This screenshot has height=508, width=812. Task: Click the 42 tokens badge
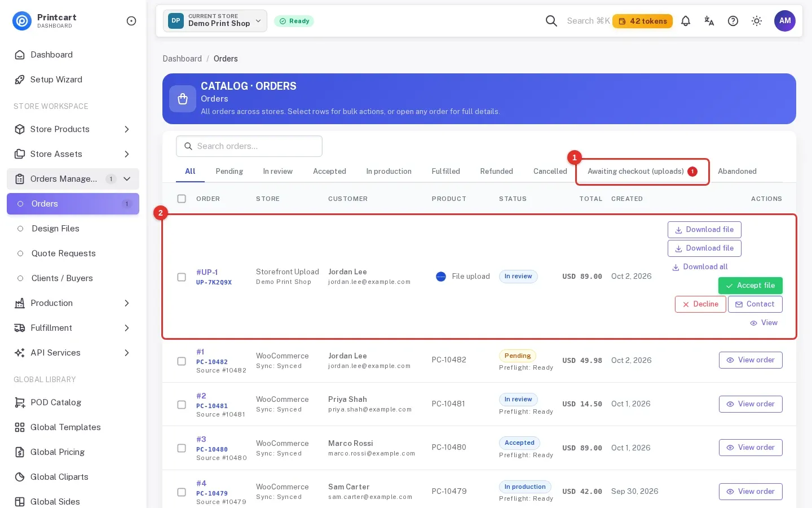point(642,21)
